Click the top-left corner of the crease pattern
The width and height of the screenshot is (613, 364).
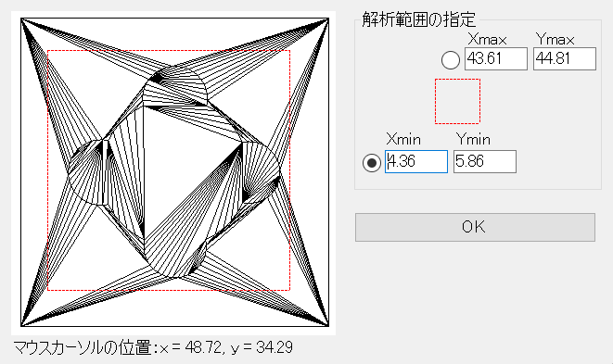[x=21, y=19]
